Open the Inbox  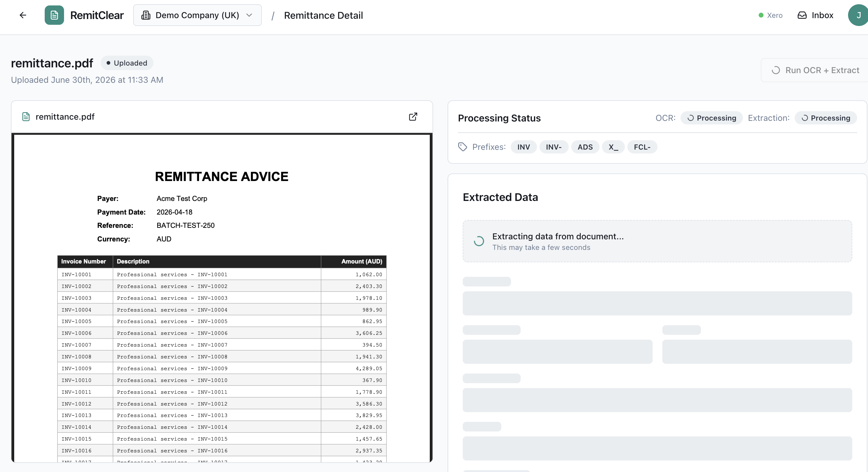point(815,15)
